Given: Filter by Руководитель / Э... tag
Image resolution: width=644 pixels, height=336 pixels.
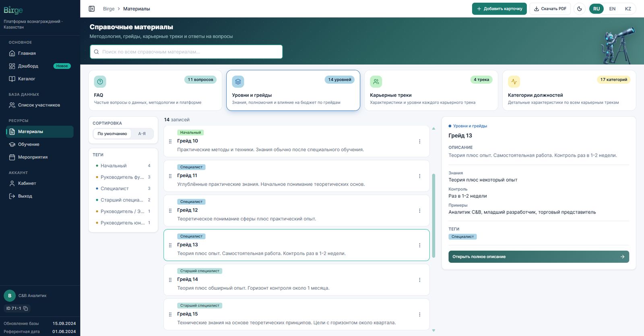Looking at the screenshot, I should point(123,212).
